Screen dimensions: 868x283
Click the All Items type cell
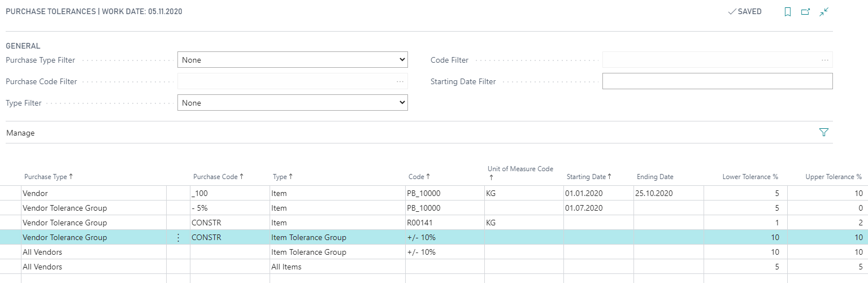[x=337, y=267]
